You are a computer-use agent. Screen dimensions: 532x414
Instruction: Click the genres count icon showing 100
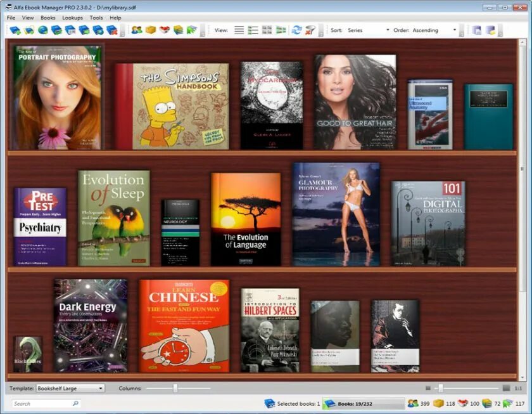[463, 403]
